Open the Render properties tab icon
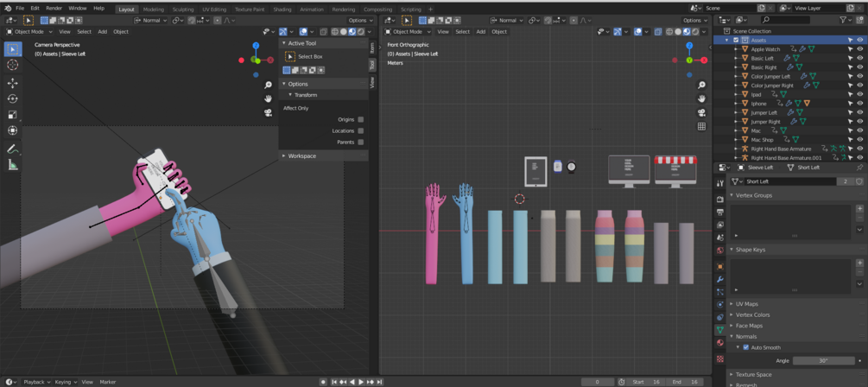This screenshot has width=868, height=387. (720, 199)
